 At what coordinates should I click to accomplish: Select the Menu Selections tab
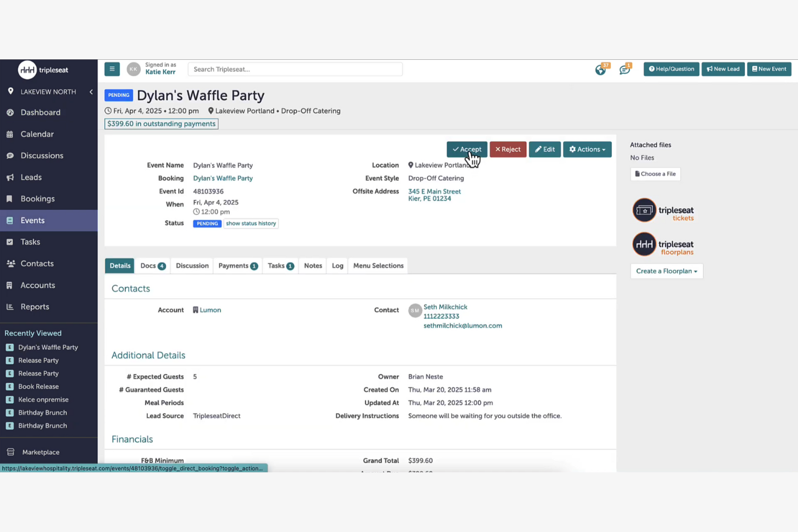378,266
